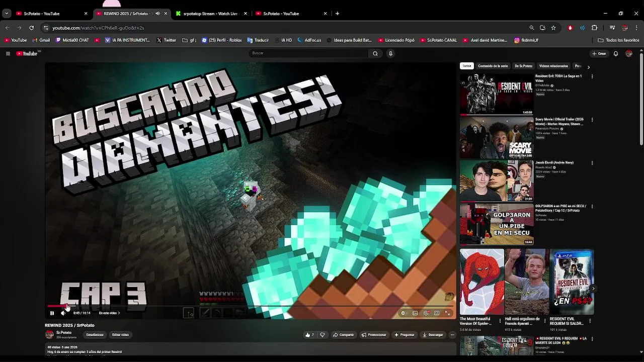Viewport: 644px width, 362px height.
Task: Click the Promocionar button
Action: (x=374, y=335)
